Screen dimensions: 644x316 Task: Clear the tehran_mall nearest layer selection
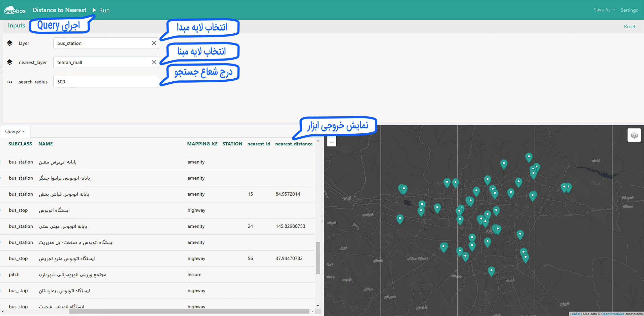154,62
